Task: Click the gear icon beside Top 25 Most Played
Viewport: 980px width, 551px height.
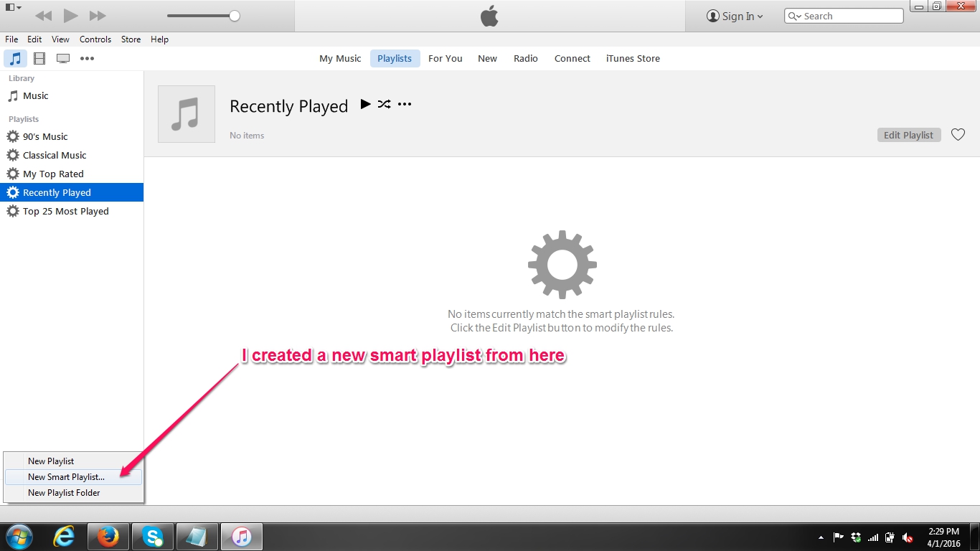Action: (x=13, y=211)
